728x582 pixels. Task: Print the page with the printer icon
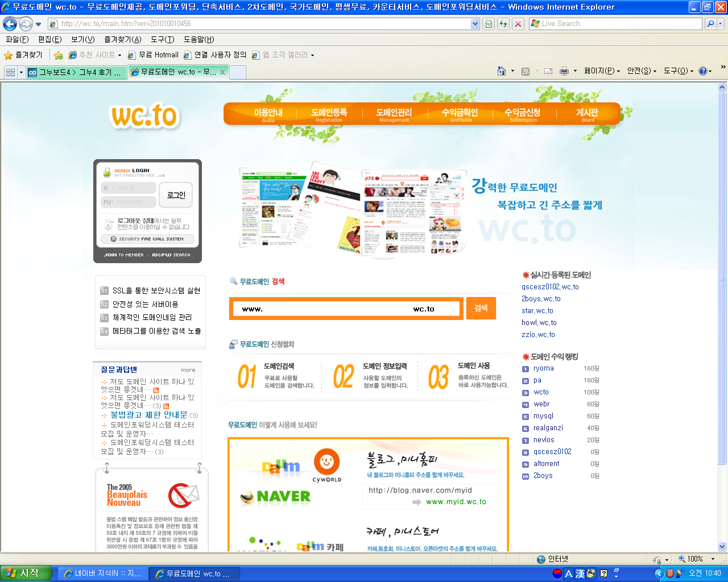pos(564,71)
